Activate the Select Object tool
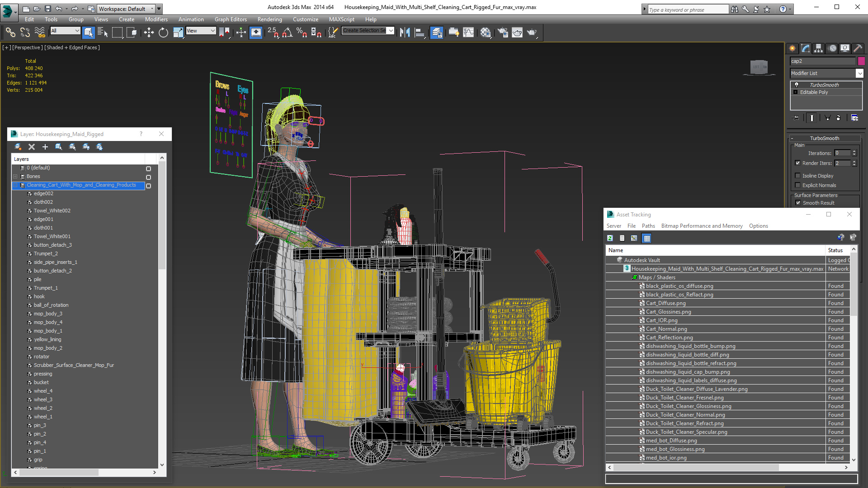 (x=88, y=32)
